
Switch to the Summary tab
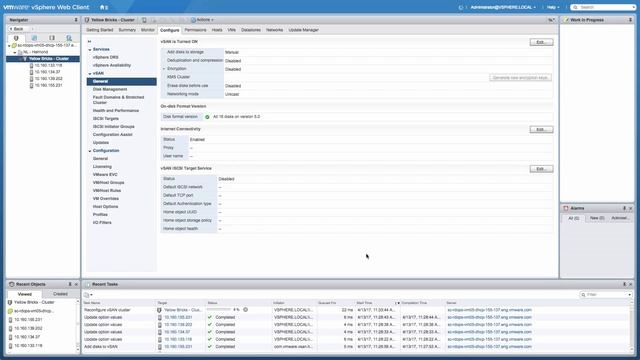point(127,30)
